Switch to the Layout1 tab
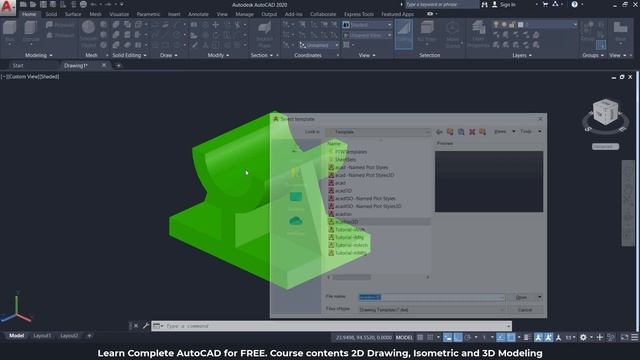 point(42,336)
